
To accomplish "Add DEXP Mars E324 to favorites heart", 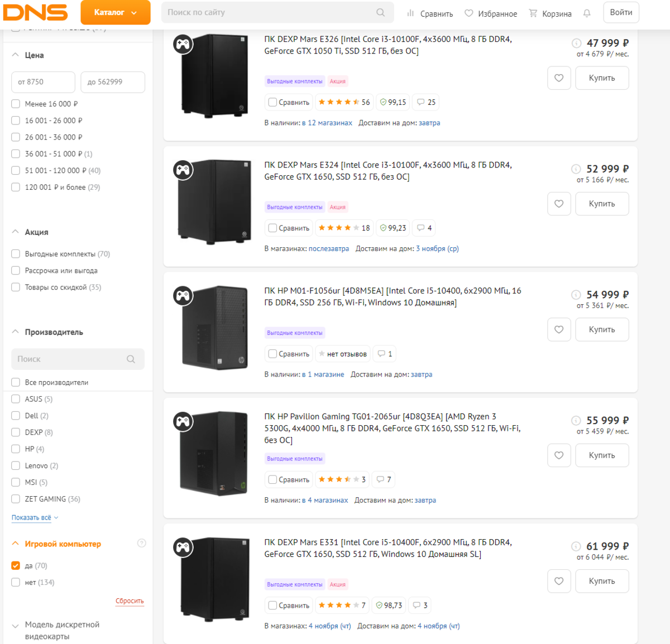I will pyautogui.click(x=559, y=204).
